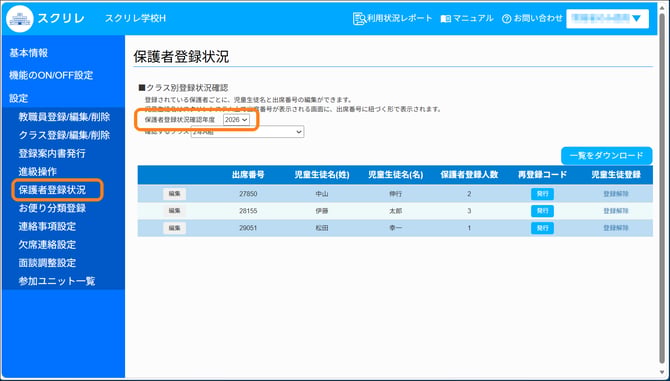Click the 再登録コード column header
The height and width of the screenshot is (381, 670).
tap(542, 175)
